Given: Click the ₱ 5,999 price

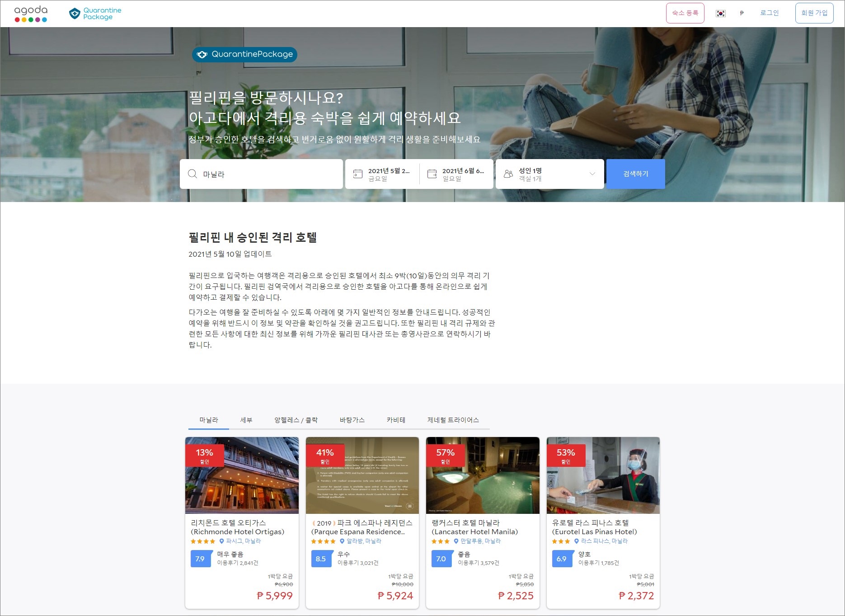Looking at the screenshot, I should coord(275,596).
